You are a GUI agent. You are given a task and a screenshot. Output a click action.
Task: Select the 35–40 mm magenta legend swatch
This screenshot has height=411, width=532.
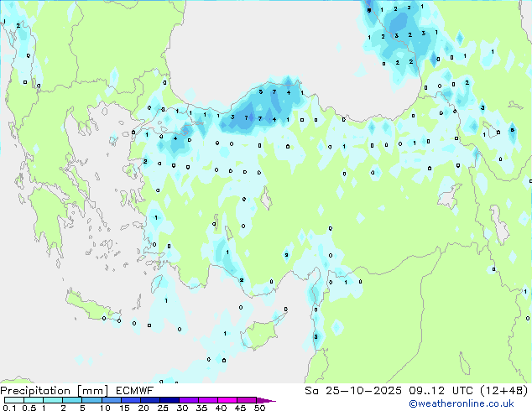[208, 400]
